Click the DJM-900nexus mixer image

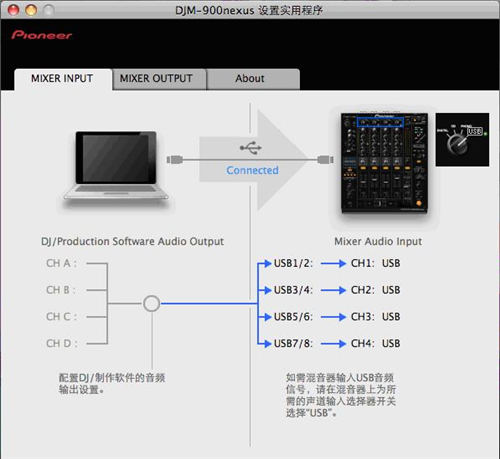[384, 163]
